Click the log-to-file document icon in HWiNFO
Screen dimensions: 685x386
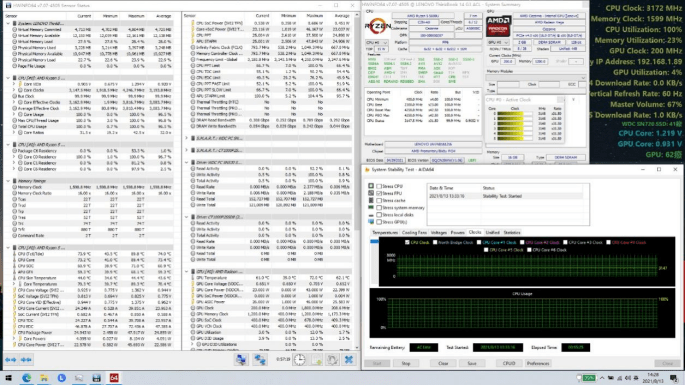click(x=316, y=359)
